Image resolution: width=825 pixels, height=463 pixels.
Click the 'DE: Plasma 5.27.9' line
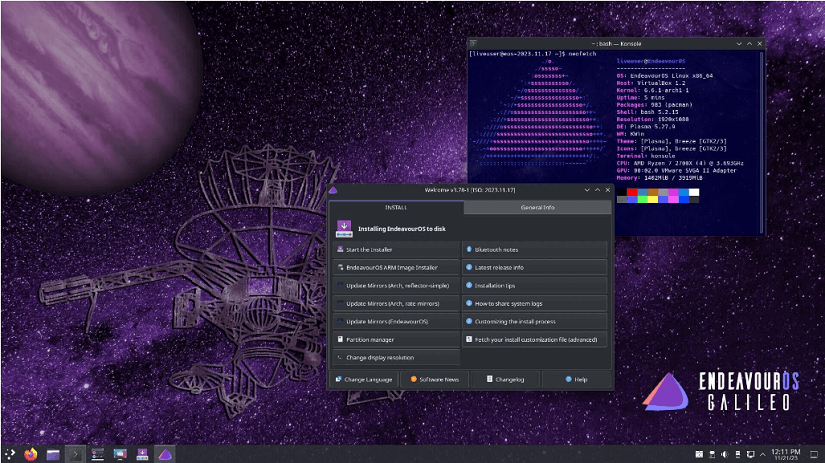(646, 127)
